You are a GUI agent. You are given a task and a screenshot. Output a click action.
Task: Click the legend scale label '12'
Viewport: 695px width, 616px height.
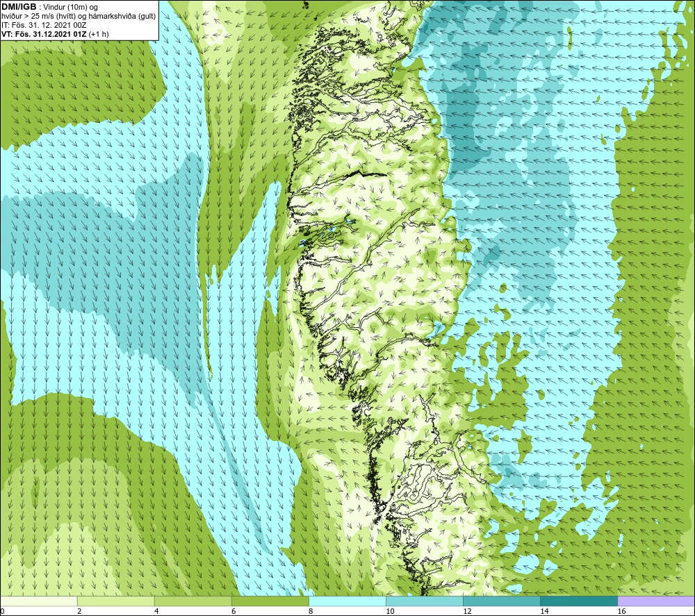point(467,611)
